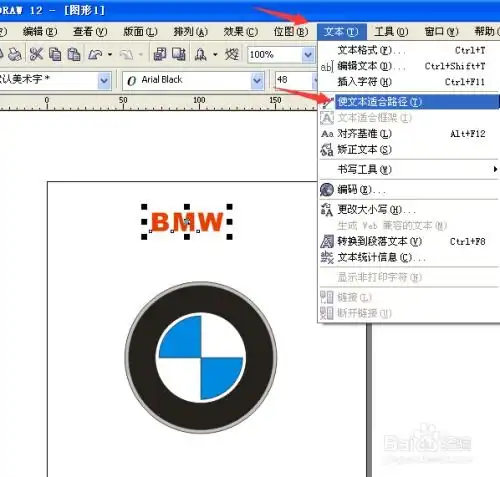Click the black ring of the logo
500x477 pixels.
tap(143, 358)
